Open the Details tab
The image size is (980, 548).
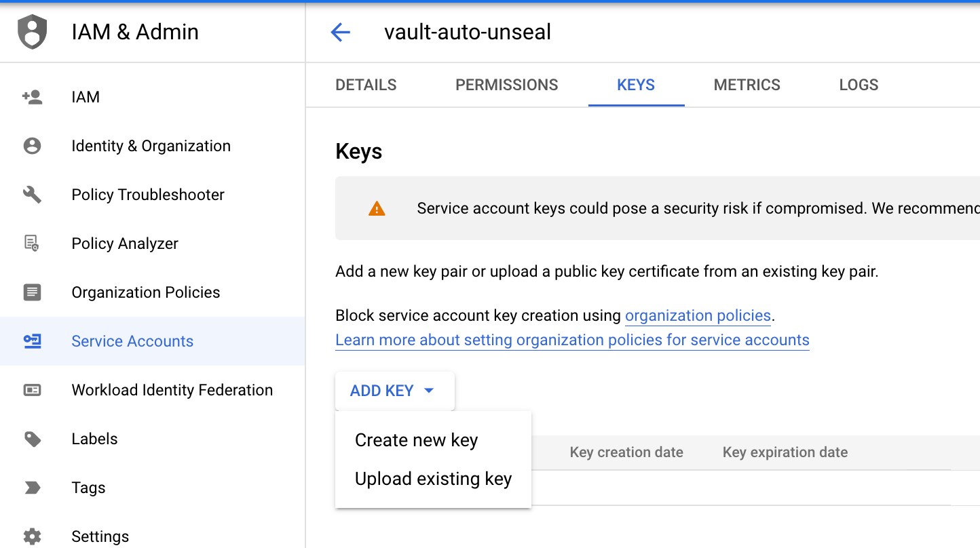coord(366,85)
